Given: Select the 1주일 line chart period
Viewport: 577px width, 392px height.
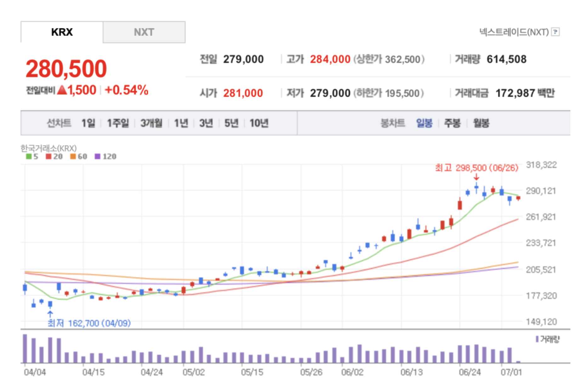Looking at the screenshot, I should (118, 123).
